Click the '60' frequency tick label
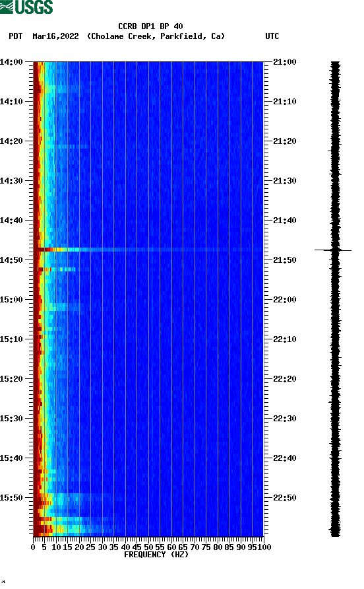 click(171, 547)
